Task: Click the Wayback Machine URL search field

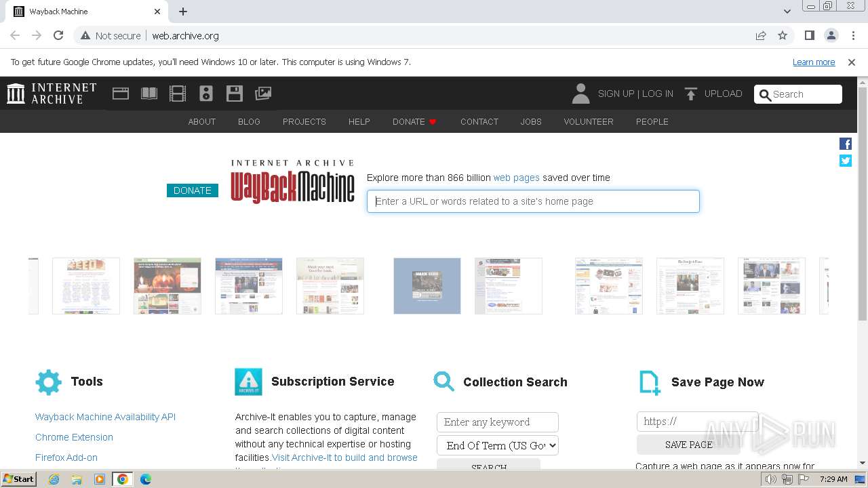Action: click(533, 201)
